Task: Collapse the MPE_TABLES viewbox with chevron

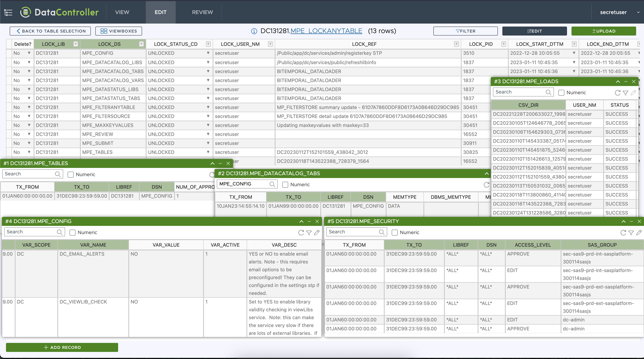Action: coord(212,163)
